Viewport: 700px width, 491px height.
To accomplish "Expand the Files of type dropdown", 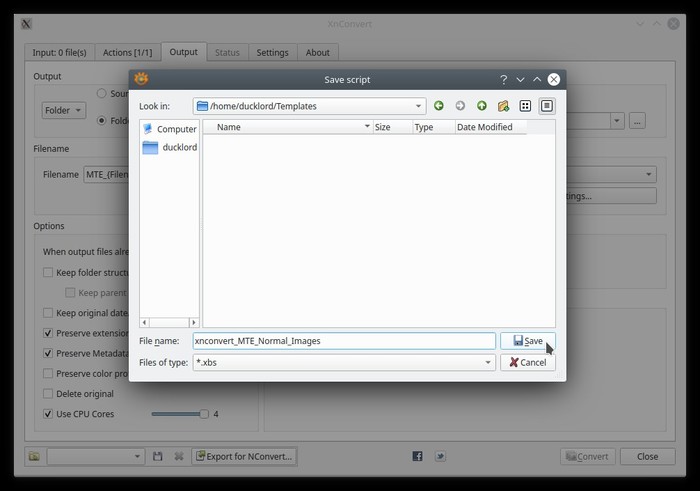I will coord(488,362).
